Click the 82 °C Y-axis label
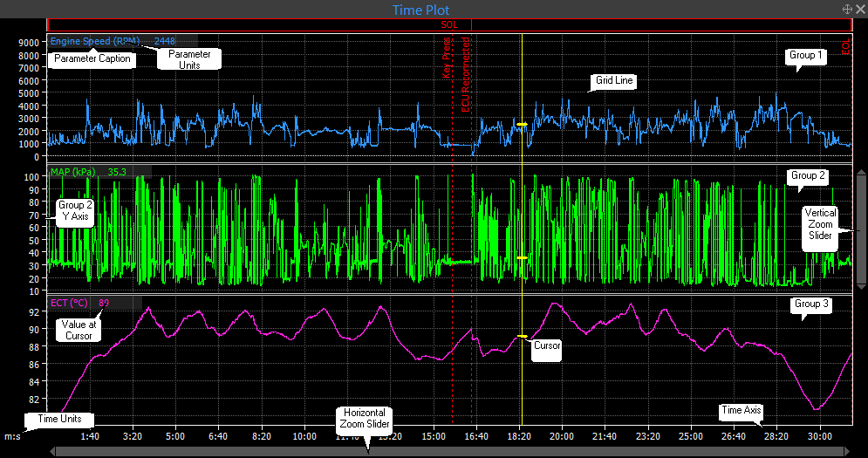Viewport: 868px width, 458px height. 34,400
